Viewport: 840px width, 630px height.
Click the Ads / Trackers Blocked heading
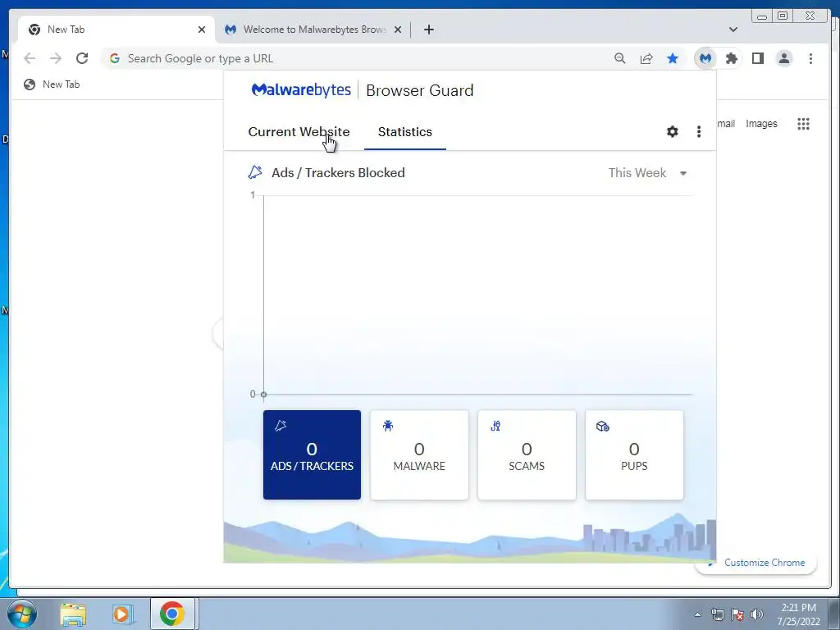[338, 172]
